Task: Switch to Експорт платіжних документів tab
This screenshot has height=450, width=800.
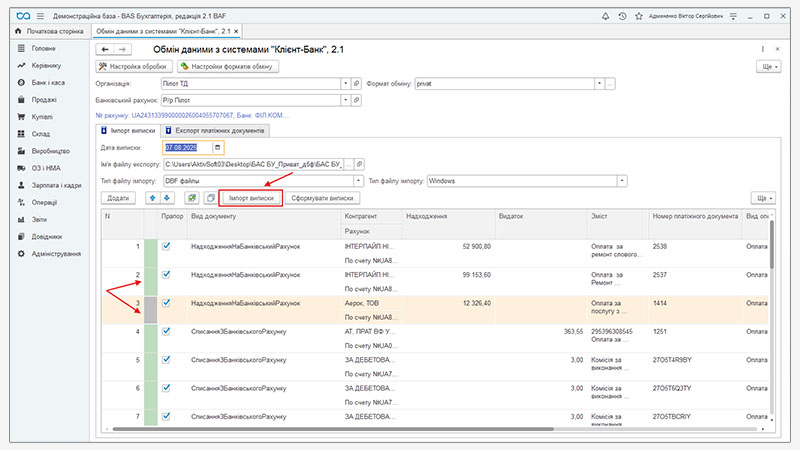Action: 209,131
